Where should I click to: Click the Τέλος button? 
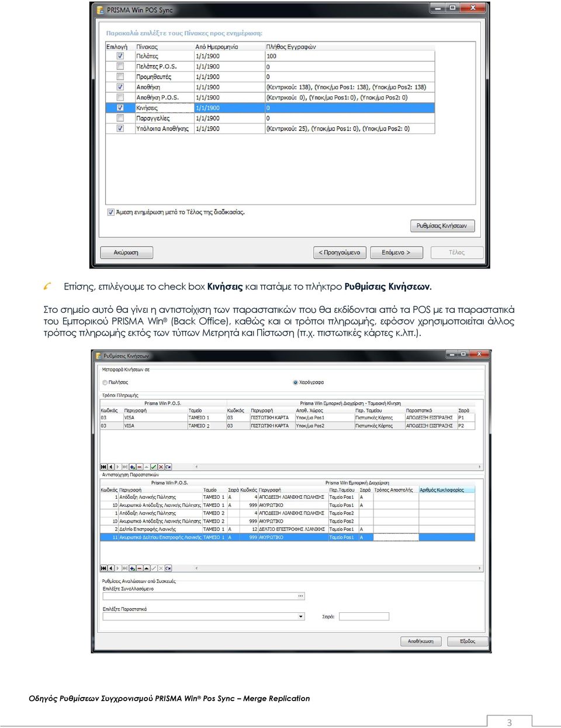[457, 253]
